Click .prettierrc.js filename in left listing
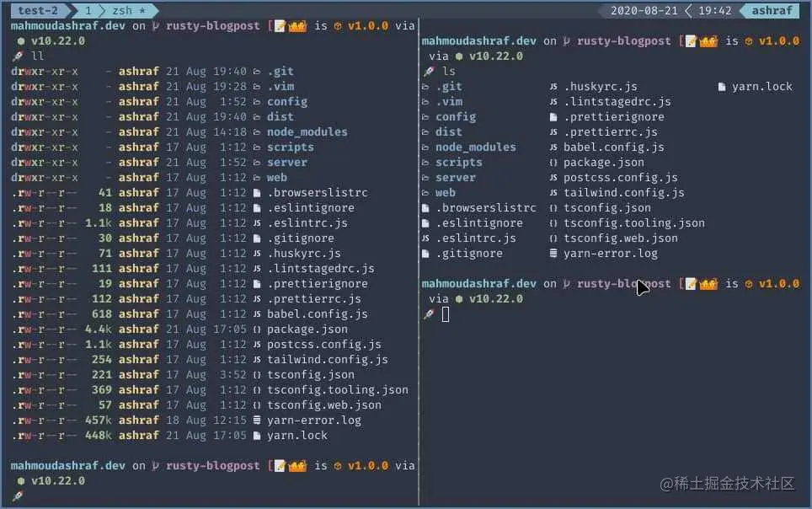812x509 pixels. (314, 299)
